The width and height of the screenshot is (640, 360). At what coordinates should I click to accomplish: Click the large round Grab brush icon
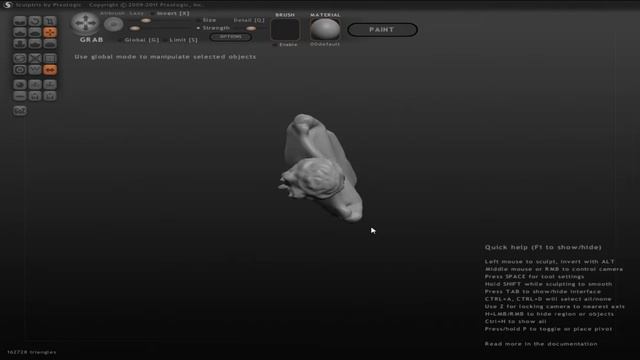point(85,23)
